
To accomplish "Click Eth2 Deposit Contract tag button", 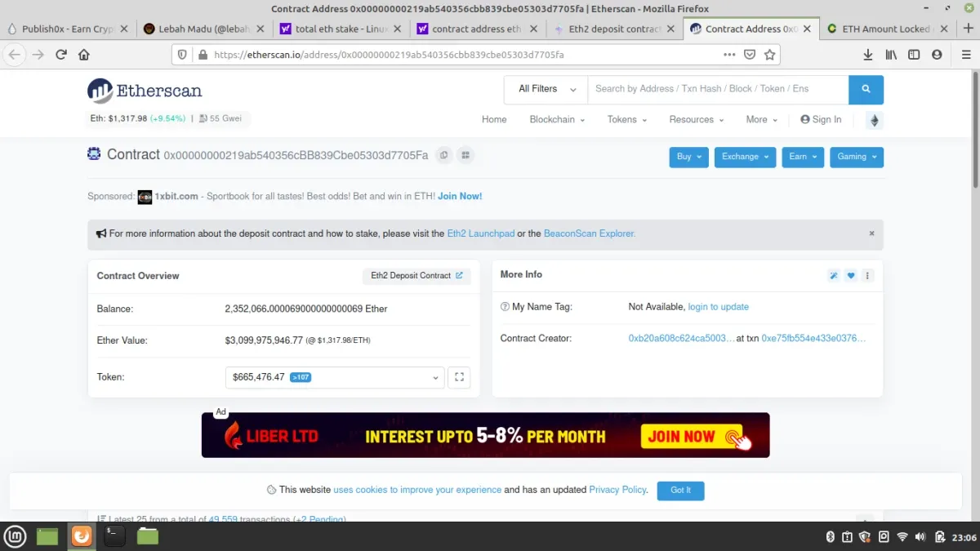I will pos(416,276).
